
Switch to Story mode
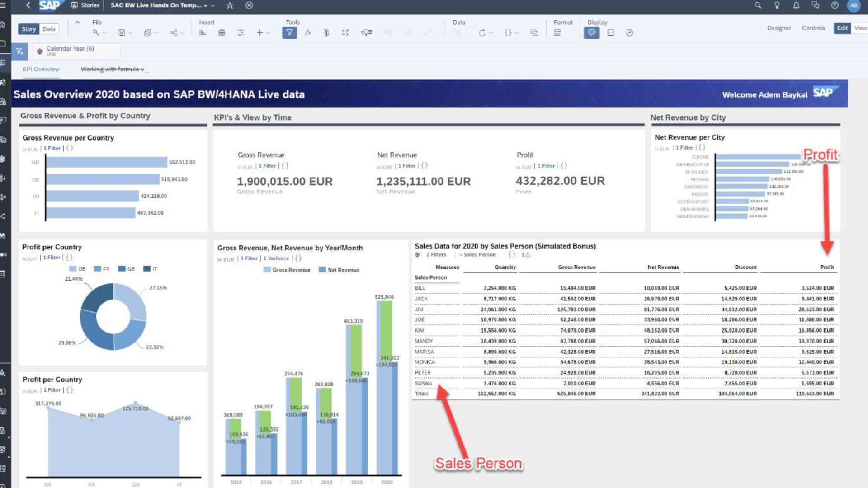coord(28,29)
